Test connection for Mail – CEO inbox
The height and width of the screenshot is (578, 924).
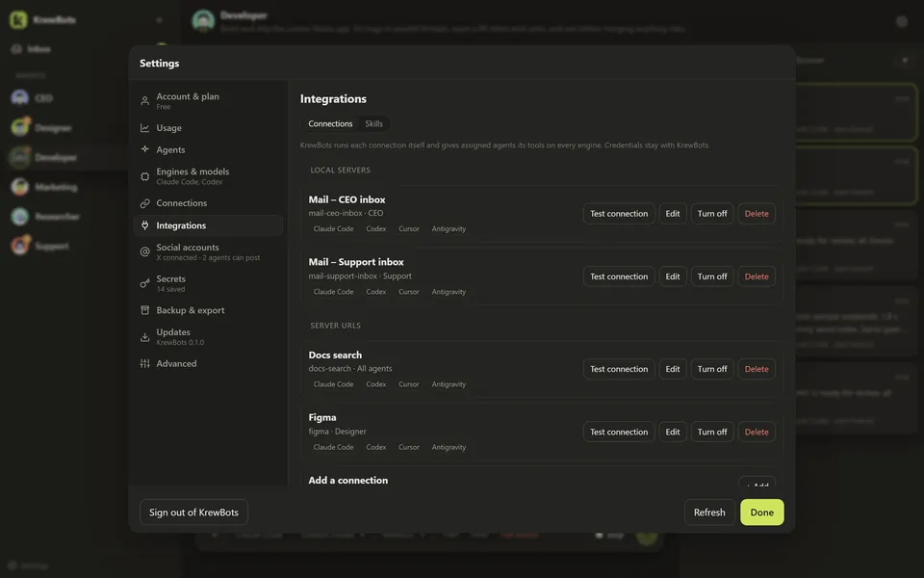coord(619,214)
